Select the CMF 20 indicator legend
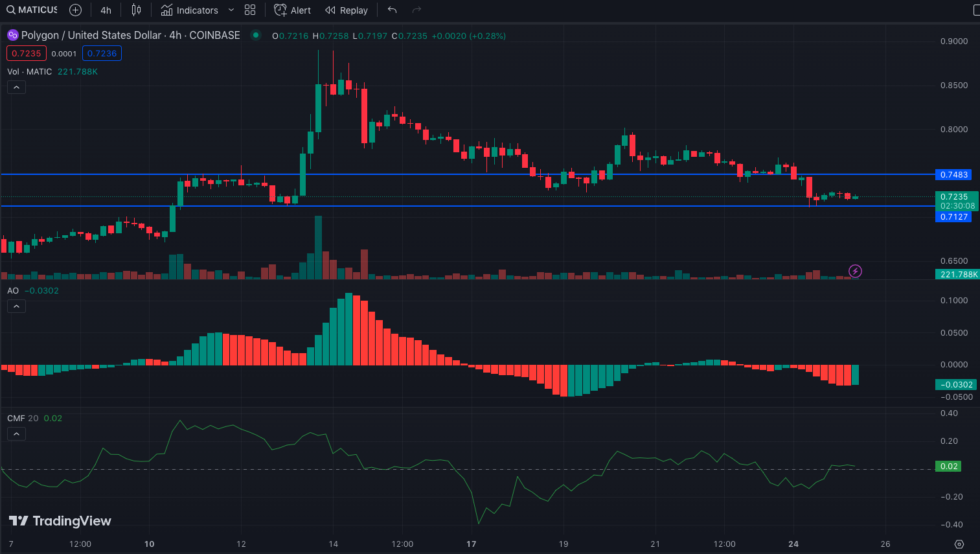Image resolution: width=980 pixels, height=554 pixels. (23, 418)
